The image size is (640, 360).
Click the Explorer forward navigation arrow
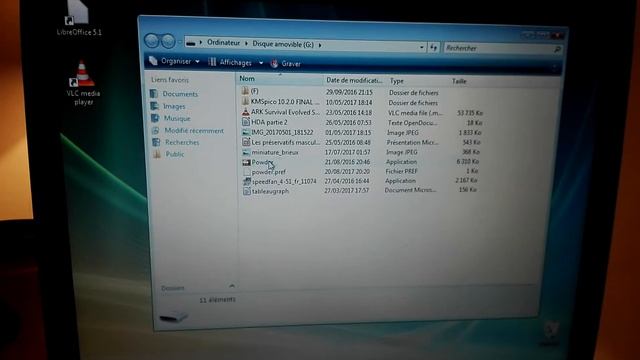point(168,41)
